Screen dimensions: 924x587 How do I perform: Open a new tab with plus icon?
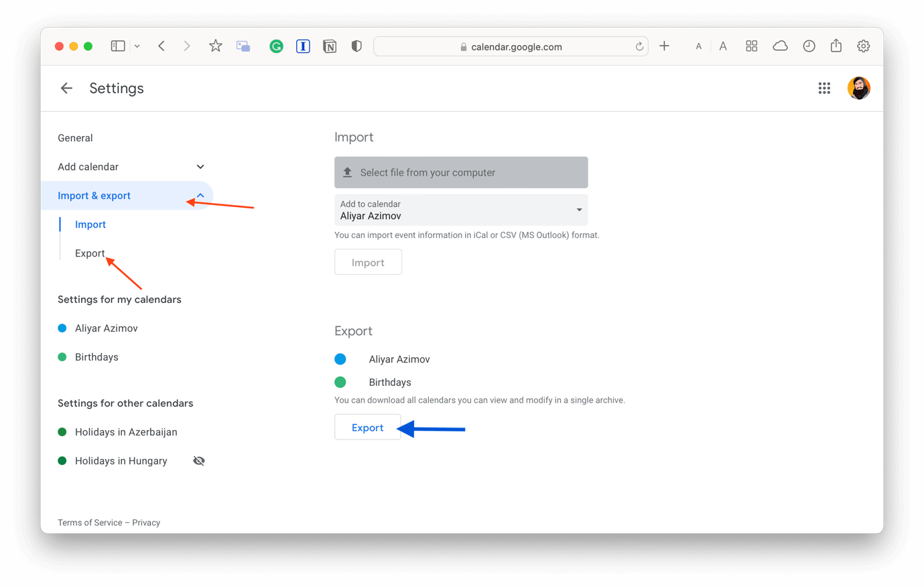(664, 46)
